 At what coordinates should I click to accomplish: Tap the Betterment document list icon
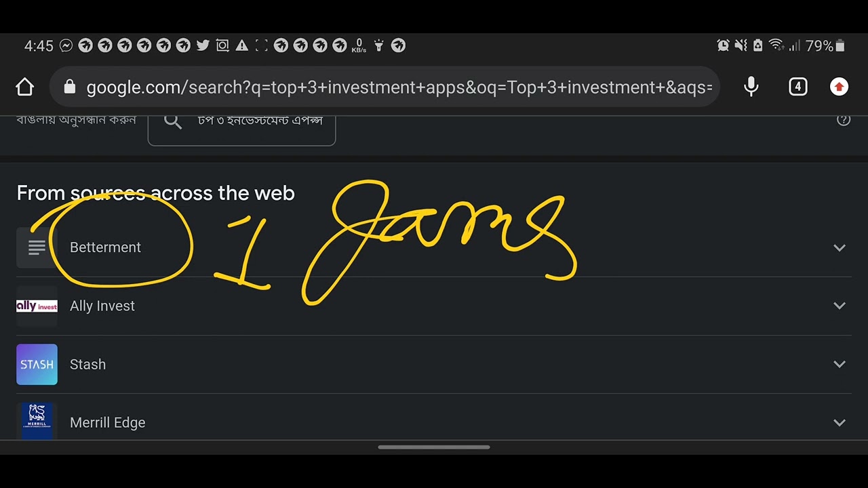point(37,247)
